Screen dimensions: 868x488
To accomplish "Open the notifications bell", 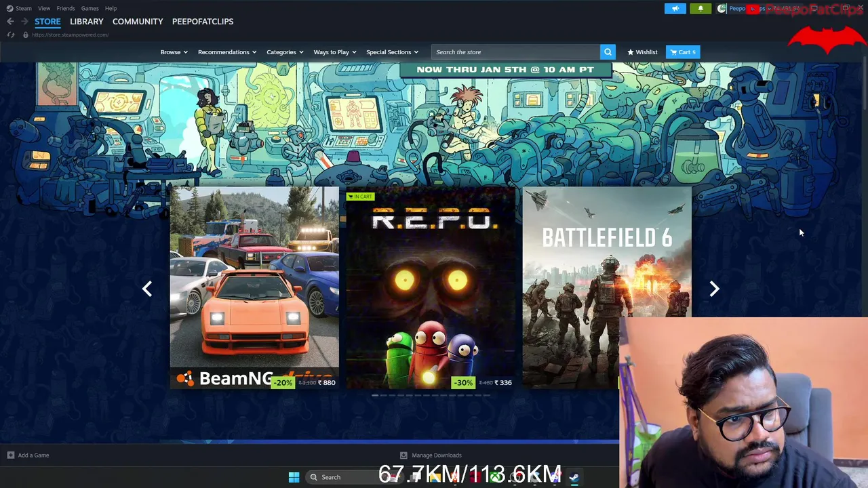I will coord(701,9).
